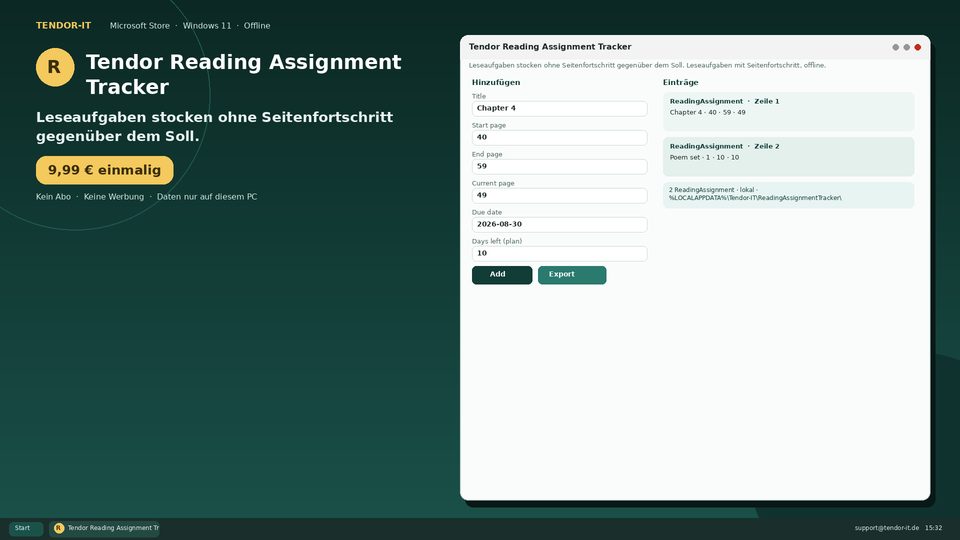Click the End page field showing 59
This screenshot has height=540, width=960.
point(559,167)
